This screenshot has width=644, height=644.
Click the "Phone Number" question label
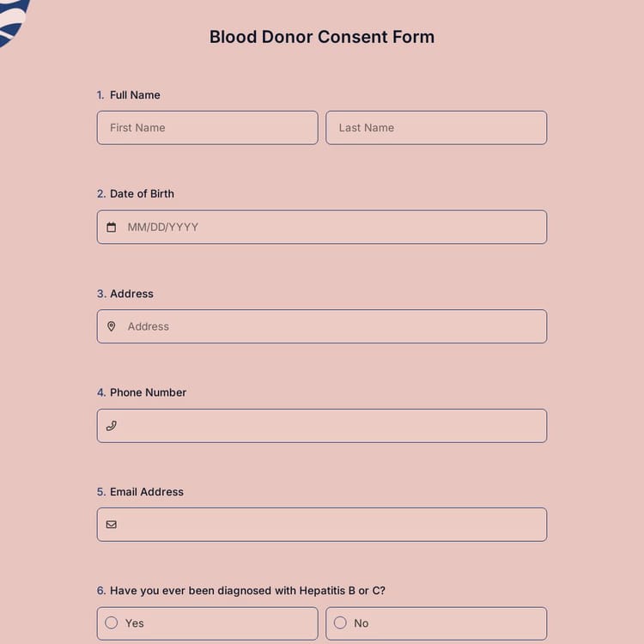[148, 392]
